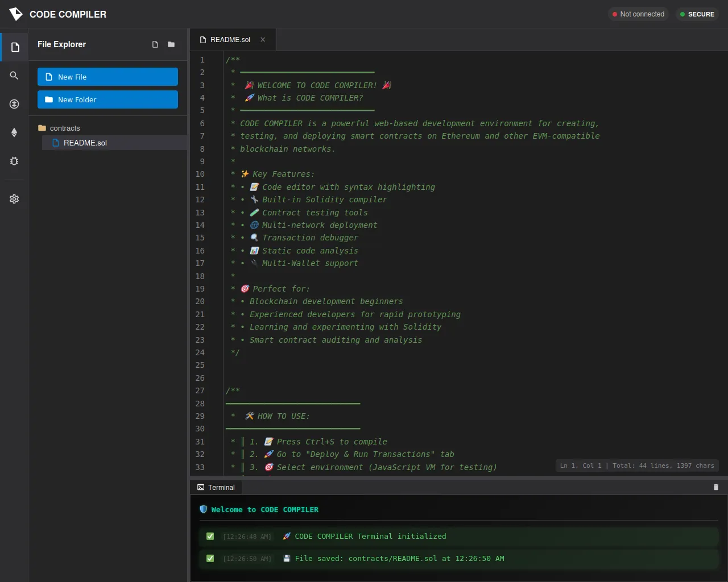The width and height of the screenshot is (728, 582).
Task: Open the Search panel icon
Action: 14,76
